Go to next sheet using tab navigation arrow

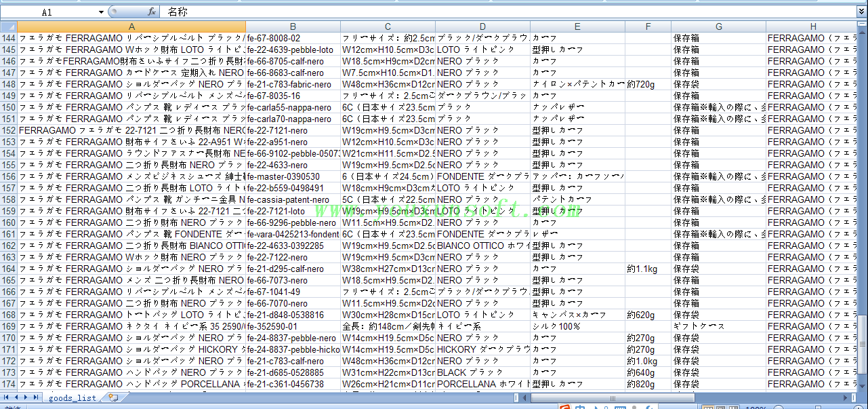click(26, 397)
